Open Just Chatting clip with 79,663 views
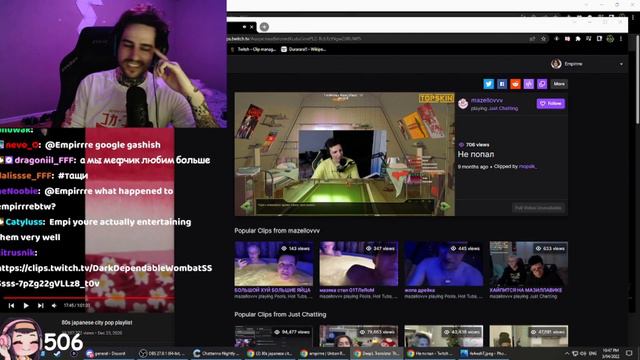This screenshot has height=360, width=640. pyautogui.click(x=359, y=336)
